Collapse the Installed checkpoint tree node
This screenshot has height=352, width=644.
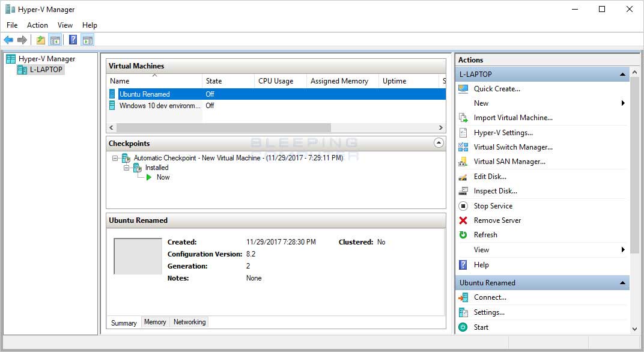point(127,168)
